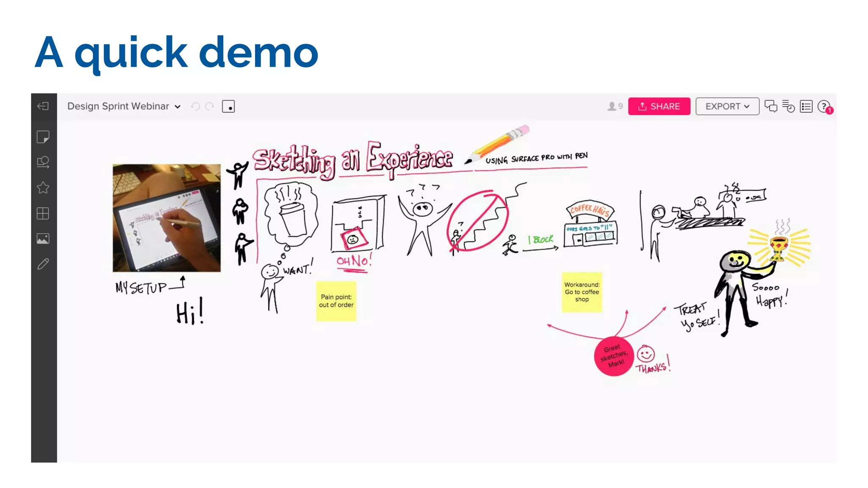Expand the EXPORT dropdown

pos(727,106)
